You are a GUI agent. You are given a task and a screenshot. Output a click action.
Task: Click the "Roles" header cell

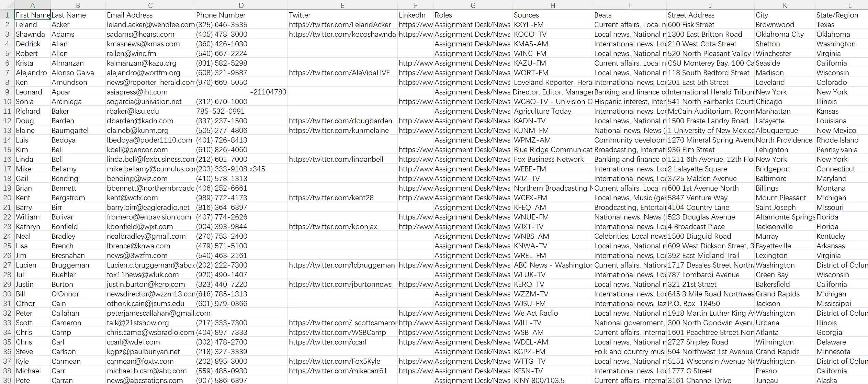(473, 15)
